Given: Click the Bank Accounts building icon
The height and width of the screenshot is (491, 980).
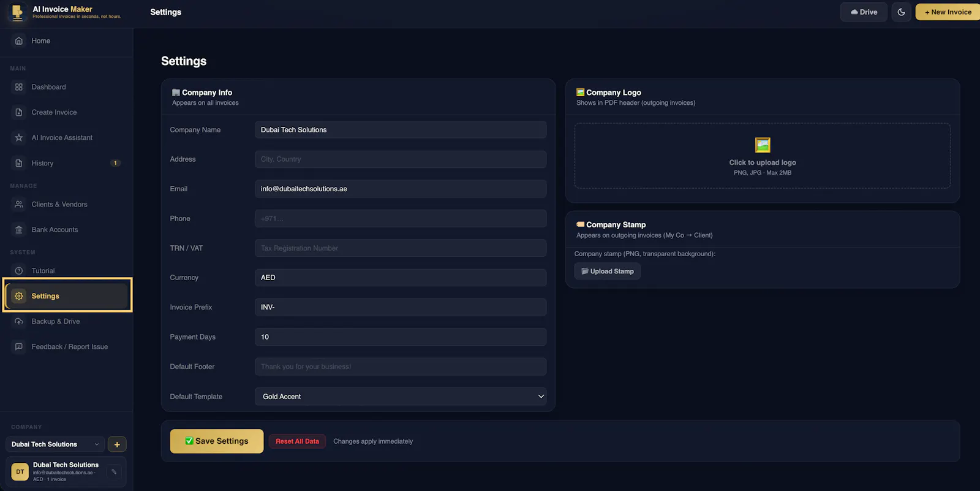Looking at the screenshot, I should [19, 230].
